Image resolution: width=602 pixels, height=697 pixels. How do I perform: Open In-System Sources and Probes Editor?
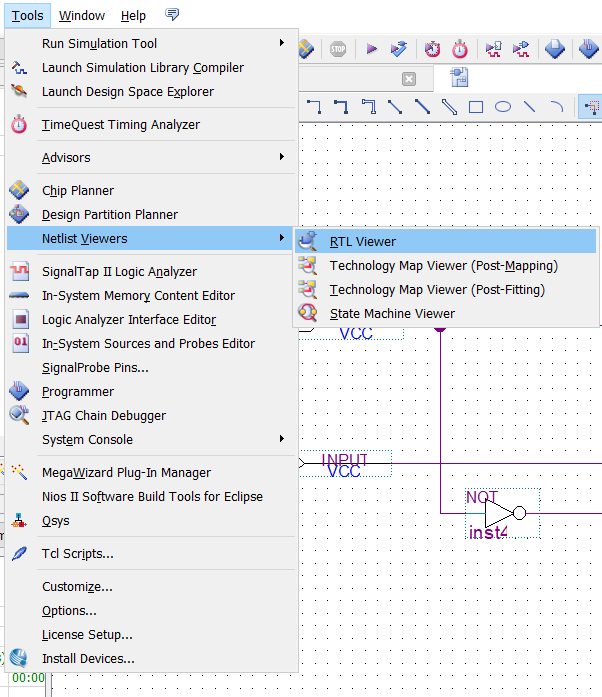(x=153, y=344)
